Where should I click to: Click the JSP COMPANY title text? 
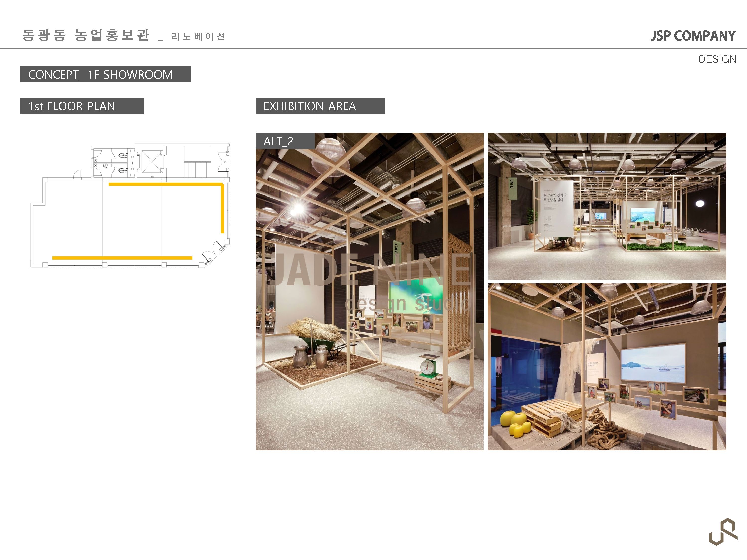pos(693,36)
